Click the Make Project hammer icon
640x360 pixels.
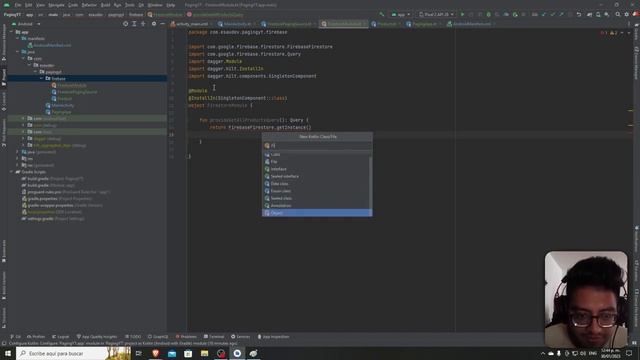[x=382, y=14]
